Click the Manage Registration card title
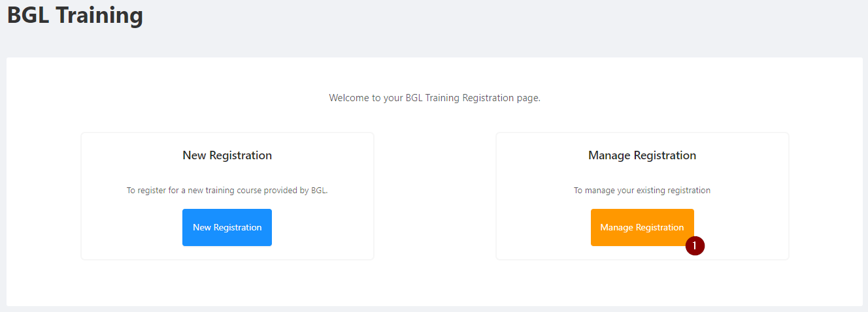Screen dimensions: 868x312 (642, 155)
